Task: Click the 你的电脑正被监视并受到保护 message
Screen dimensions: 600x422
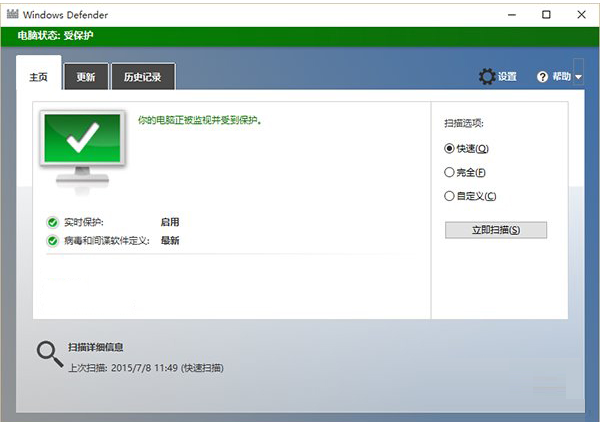Action: coord(199,120)
